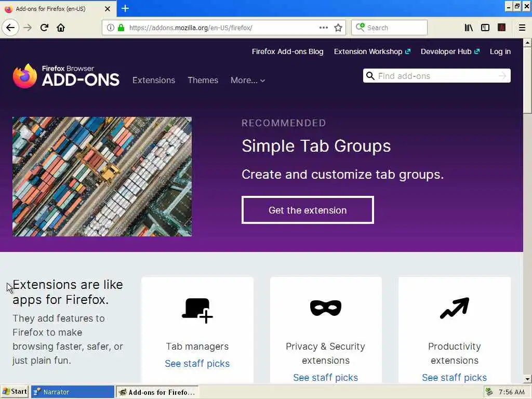Click the scrollbar up arrow
This screenshot has height=399, width=532.
coord(527,43)
